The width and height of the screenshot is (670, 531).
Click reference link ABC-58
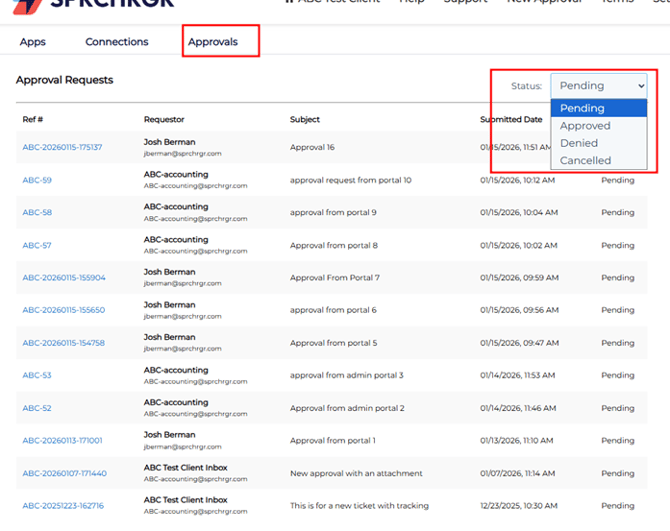(x=37, y=213)
